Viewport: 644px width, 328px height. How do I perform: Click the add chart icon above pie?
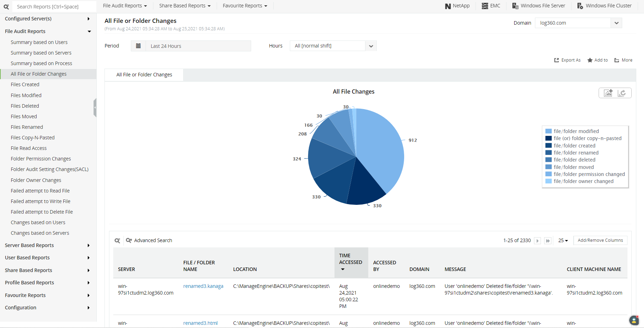tap(608, 93)
